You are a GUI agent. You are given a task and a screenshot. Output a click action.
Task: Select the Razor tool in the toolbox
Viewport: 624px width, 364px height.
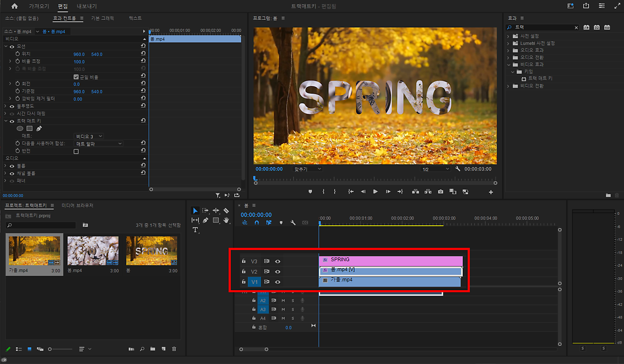click(226, 211)
